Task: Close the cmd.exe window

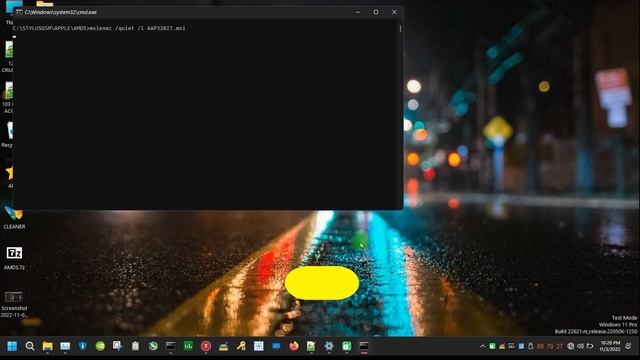Action: coord(394,12)
